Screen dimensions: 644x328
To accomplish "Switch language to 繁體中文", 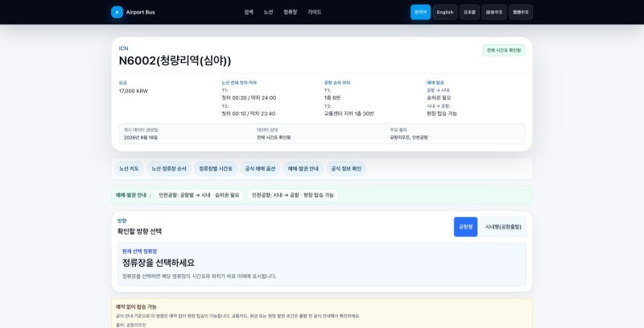I will point(521,12).
